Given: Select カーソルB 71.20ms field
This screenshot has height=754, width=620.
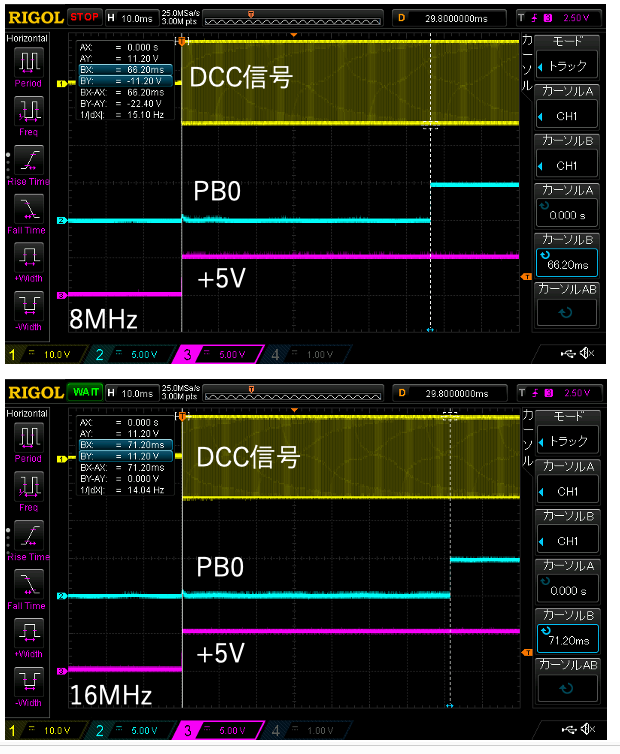Looking at the screenshot, I should pos(568,638).
